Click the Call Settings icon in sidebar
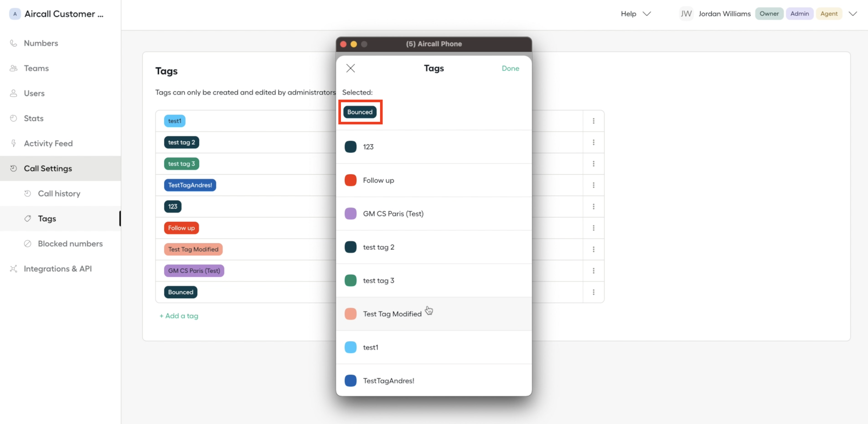Screen dimensions: 868x424 14,168
